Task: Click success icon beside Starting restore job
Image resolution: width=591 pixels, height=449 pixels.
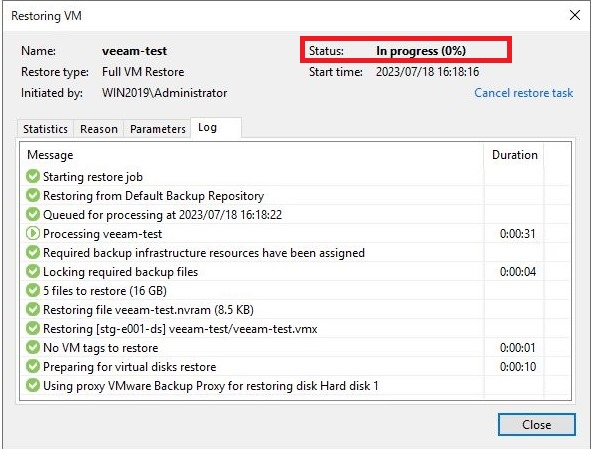Action: point(33,176)
